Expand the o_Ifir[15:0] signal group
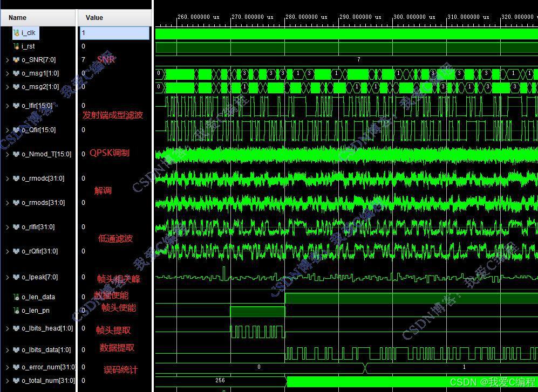 8,106
